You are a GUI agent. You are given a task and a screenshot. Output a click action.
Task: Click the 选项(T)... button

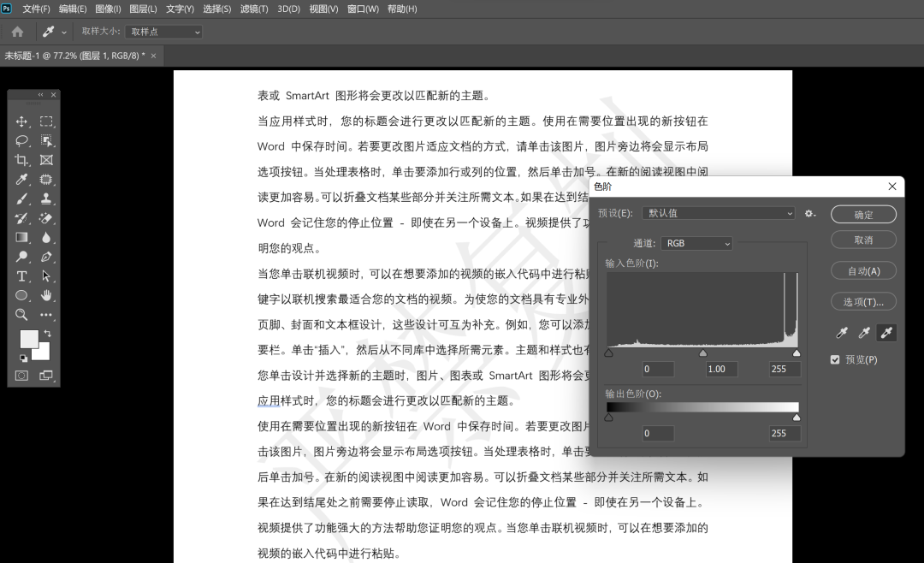[x=863, y=300]
